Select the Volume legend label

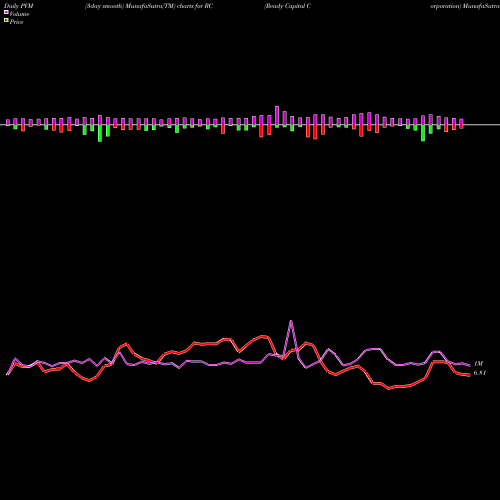click(19, 14)
